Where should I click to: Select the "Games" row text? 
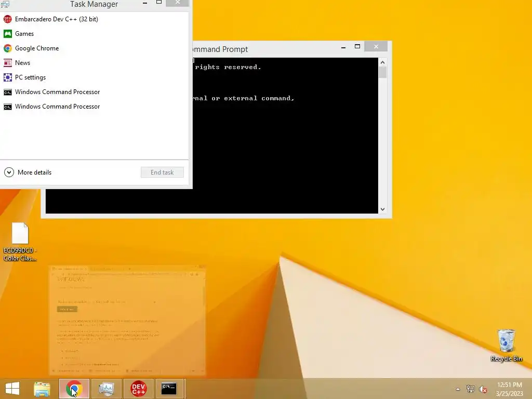click(24, 34)
